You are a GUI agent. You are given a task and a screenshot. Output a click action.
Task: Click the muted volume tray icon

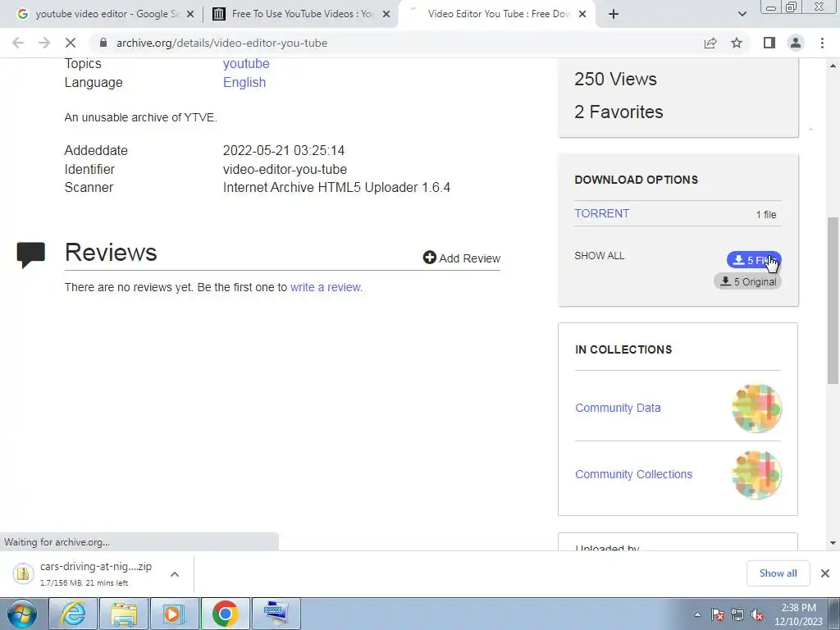[757, 614]
